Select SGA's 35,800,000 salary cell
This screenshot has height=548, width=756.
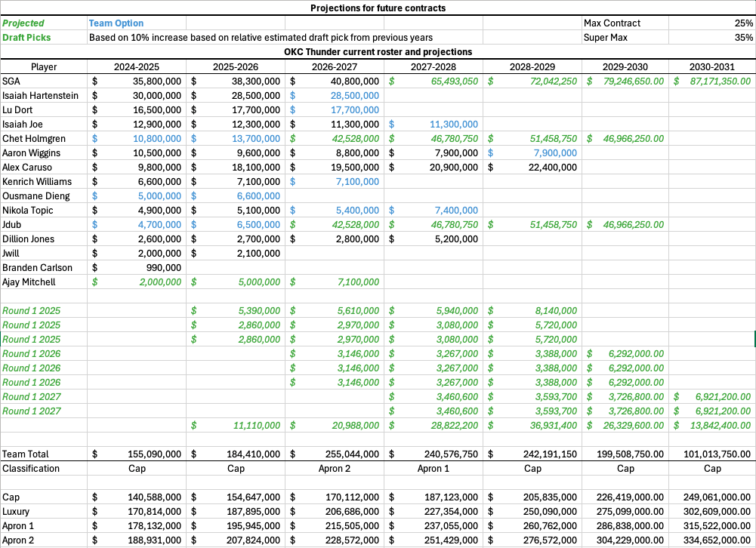137,81
